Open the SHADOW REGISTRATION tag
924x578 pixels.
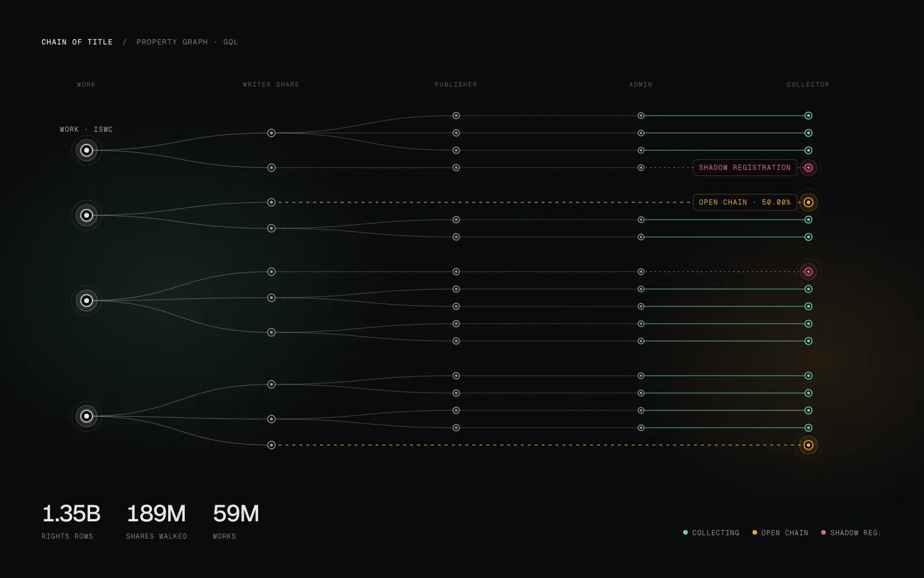coord(745,168)
